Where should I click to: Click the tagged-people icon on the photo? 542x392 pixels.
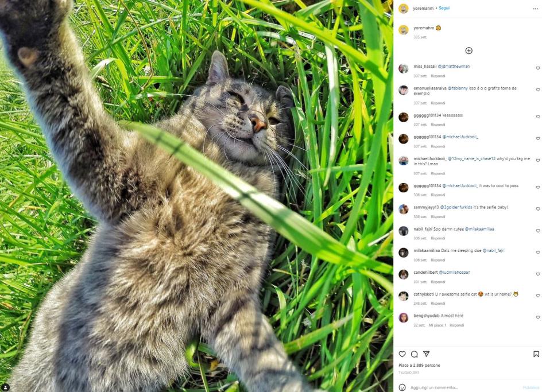tap(5, 387)
